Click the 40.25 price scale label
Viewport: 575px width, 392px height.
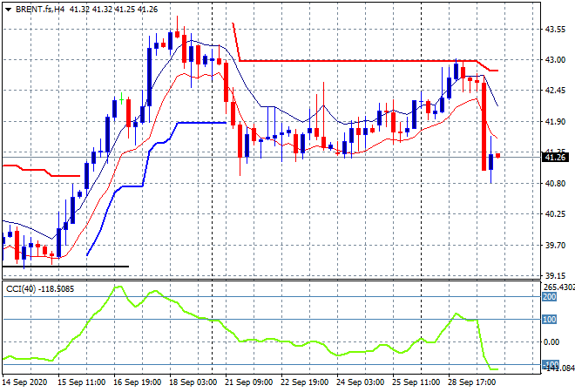(x=555, y=213)
